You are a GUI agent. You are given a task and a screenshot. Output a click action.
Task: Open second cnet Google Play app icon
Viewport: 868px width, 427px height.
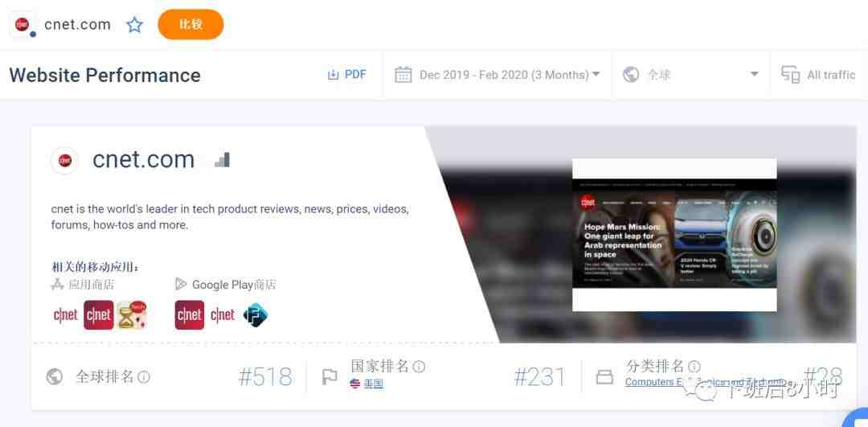click(x=223, y=315)
